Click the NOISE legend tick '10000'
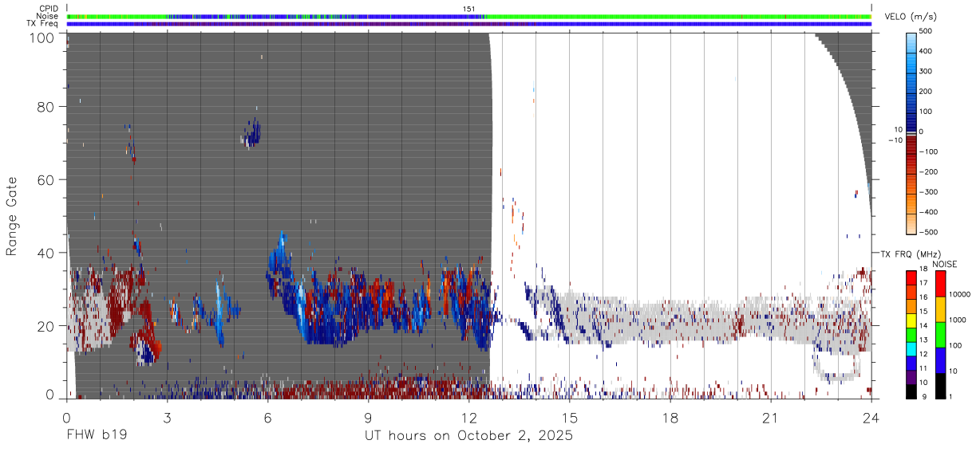 959,295
